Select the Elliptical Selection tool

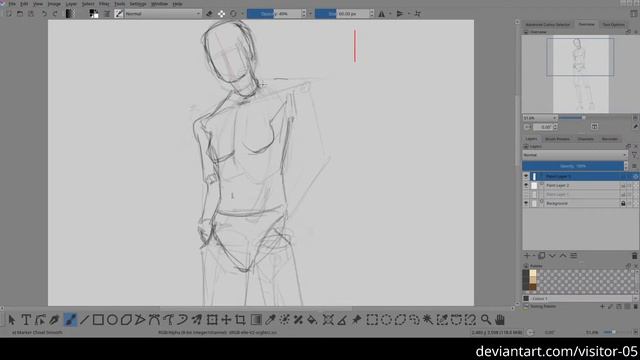coord(386,320)
